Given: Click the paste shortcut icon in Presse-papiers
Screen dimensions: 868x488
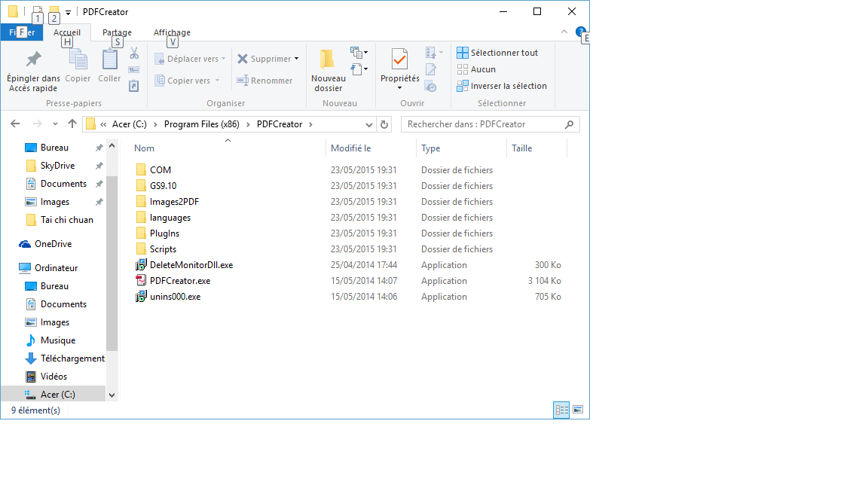Looking at the screenshot, I should [134, 86].
